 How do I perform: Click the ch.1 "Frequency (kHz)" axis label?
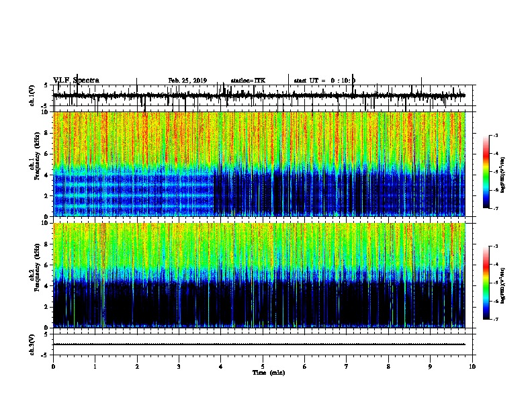pyautogui.click(x=37, y=156)
